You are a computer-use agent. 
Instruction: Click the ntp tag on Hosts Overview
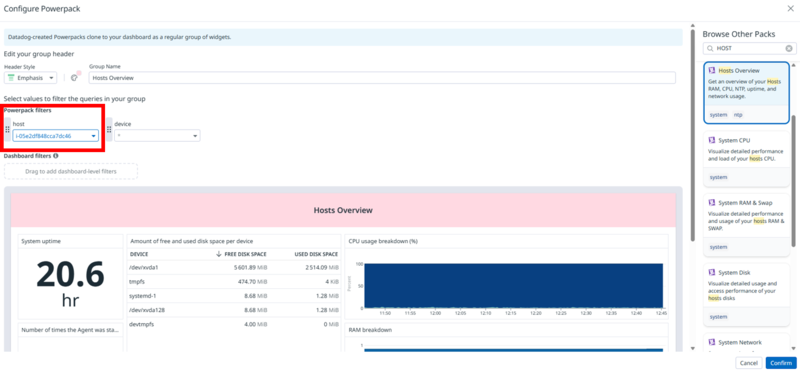[738, 115]
